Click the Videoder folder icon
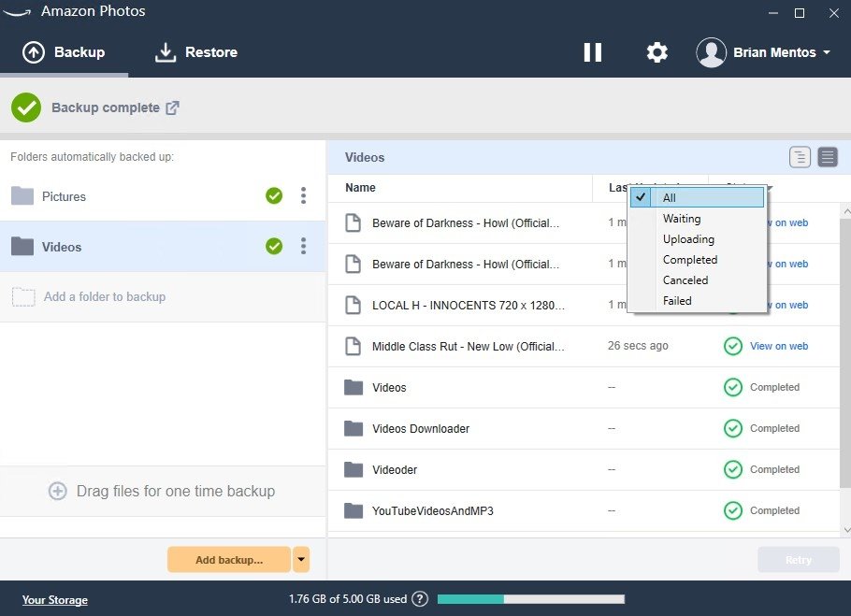The width and height of the screenshot is (851, 616). coord(353,469)
